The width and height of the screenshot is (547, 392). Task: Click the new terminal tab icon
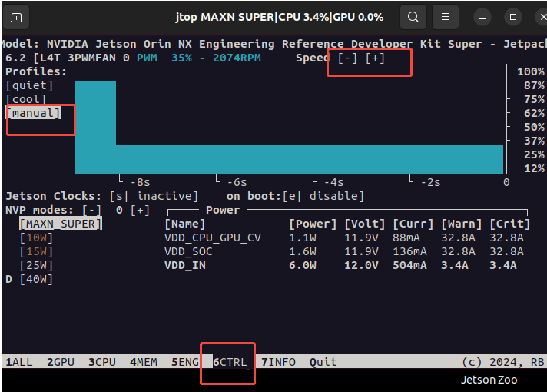pos(17,17)
